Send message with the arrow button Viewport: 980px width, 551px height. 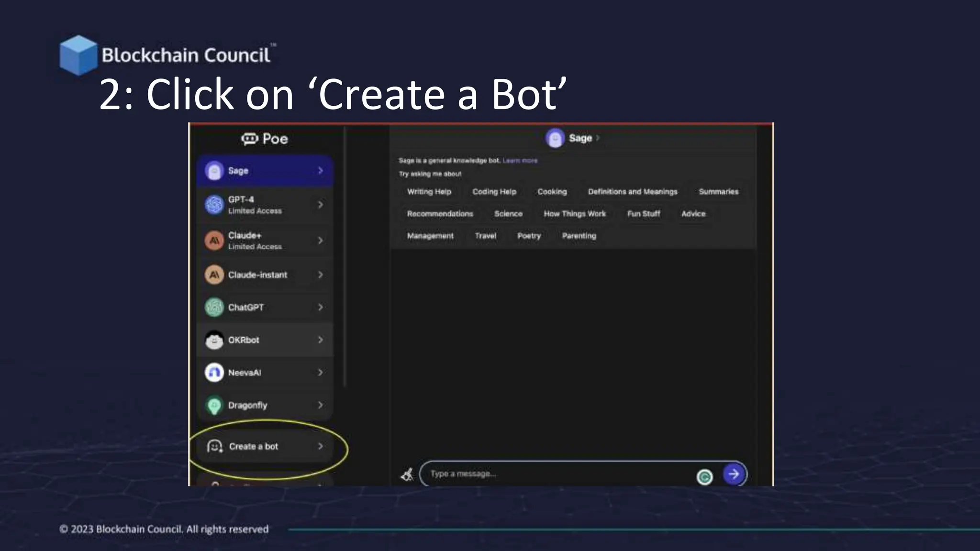pos(734,474)
